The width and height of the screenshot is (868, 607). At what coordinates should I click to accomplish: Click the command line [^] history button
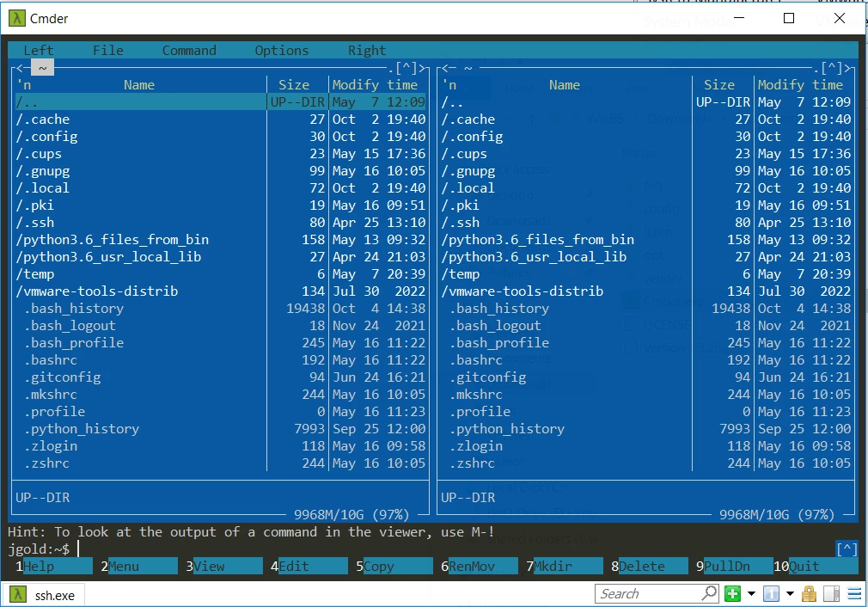[847, 549]
